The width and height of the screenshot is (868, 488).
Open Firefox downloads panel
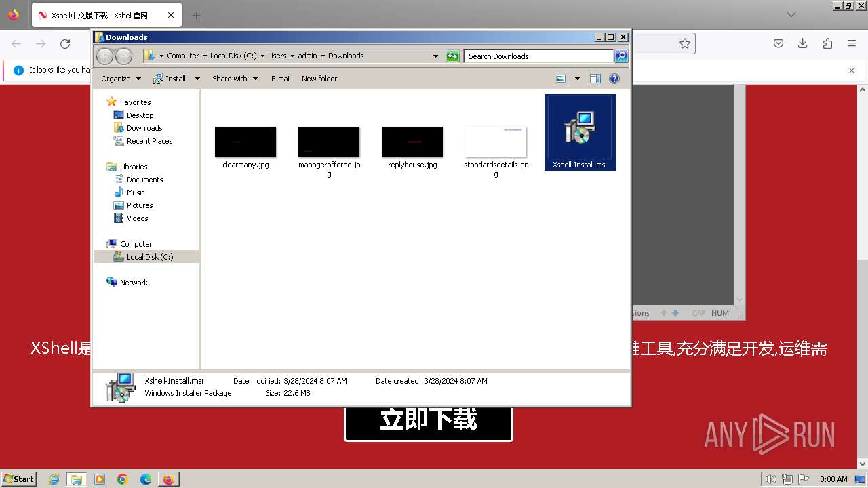(x=803, y=43)
